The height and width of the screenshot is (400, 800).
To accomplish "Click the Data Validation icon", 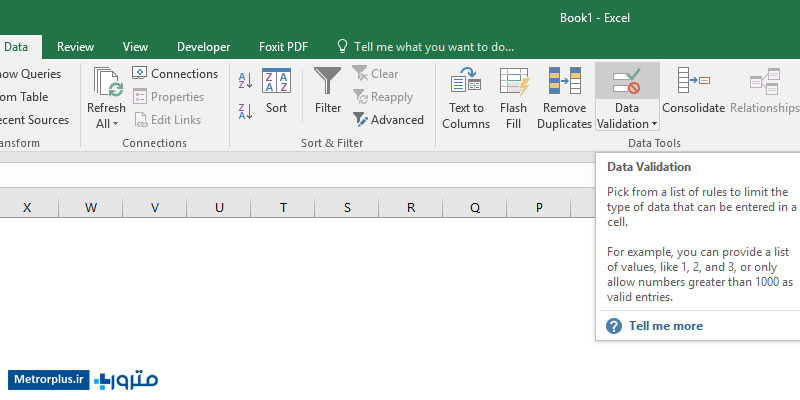I will click(x=627, y=82).
